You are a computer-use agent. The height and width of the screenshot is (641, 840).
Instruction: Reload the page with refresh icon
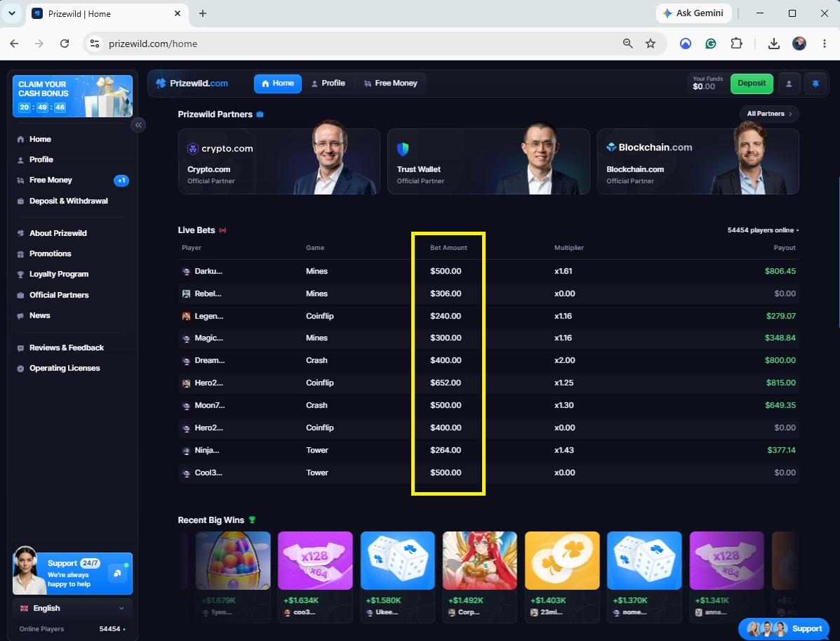(x=65, y=44)
